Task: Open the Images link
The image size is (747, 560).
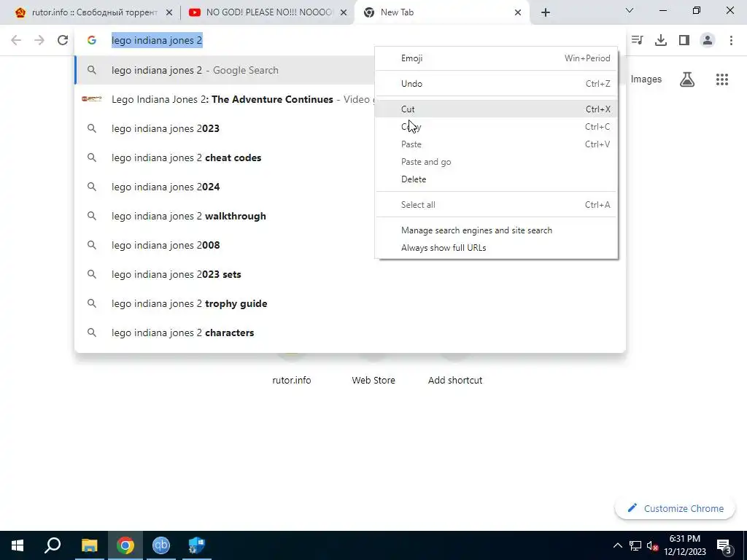Action: click(x=646, y=79)
